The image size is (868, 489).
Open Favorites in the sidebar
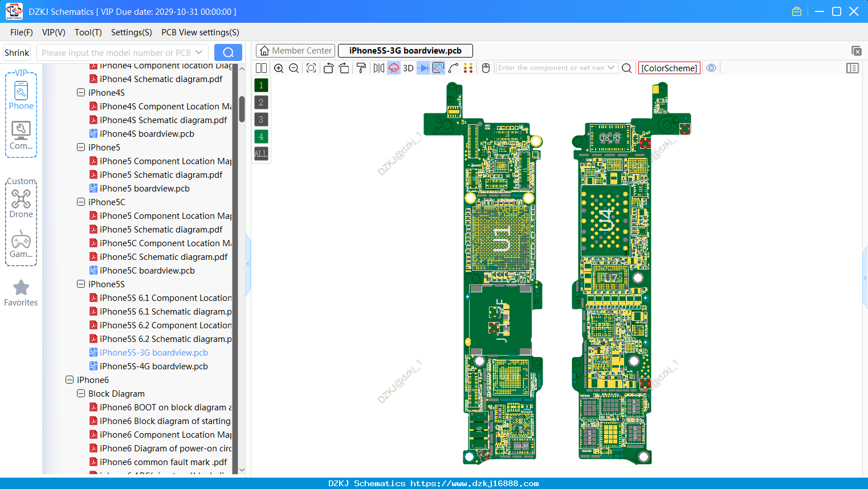pos(21,293)
